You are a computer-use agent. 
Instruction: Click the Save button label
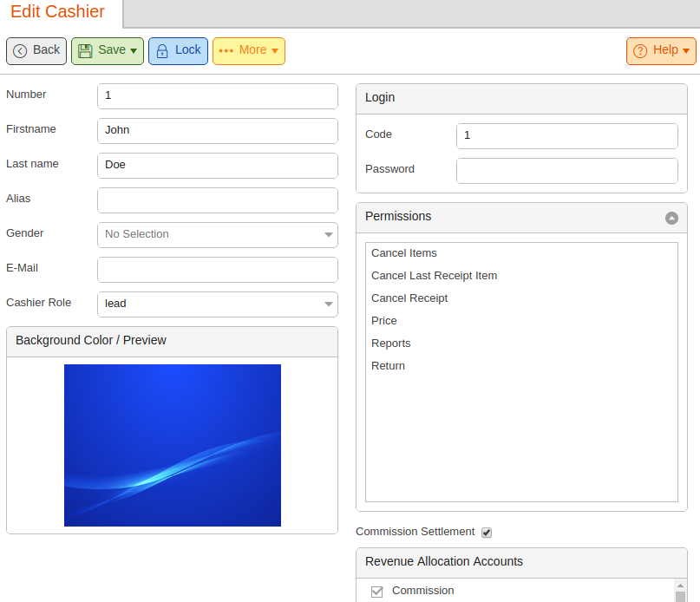click(x=112, y=49)
